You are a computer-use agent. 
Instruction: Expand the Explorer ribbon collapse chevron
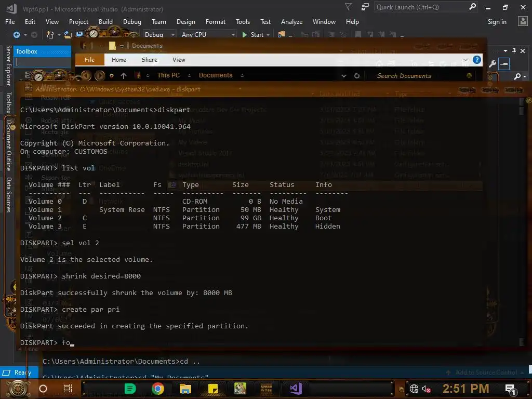(465, 60)
